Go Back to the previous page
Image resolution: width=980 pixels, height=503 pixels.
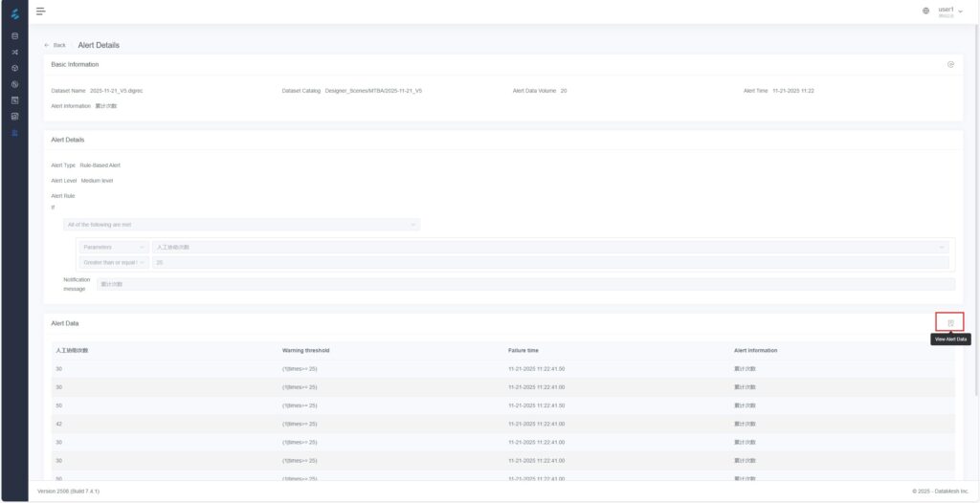[x=55, y=45]
